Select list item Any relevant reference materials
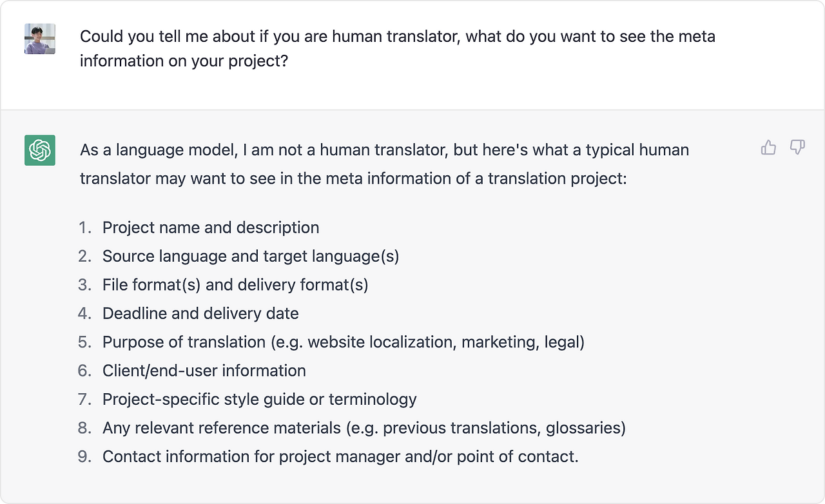 tap(364, 427)
